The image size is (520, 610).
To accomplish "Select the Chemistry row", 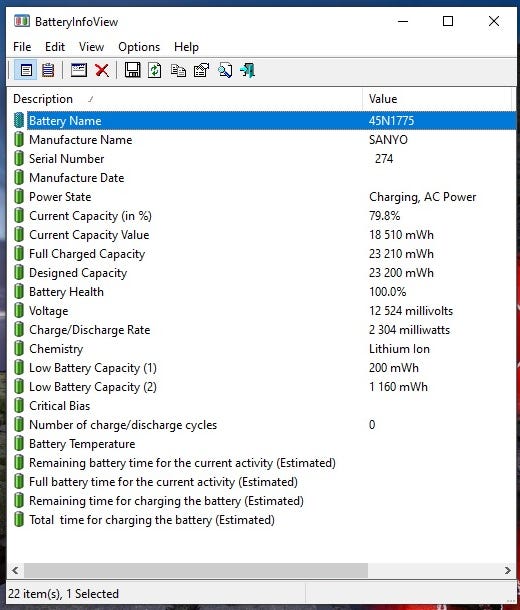I will (261, 349).
